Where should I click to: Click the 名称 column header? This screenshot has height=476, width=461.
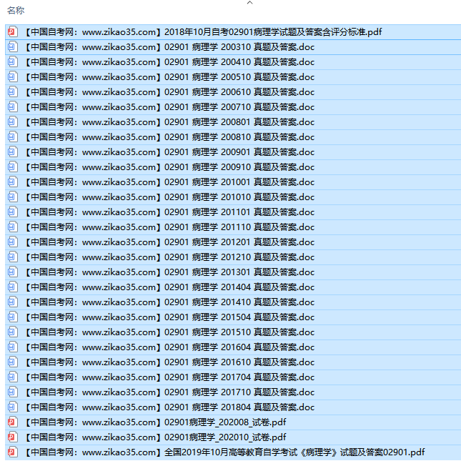tap(16, 11)
